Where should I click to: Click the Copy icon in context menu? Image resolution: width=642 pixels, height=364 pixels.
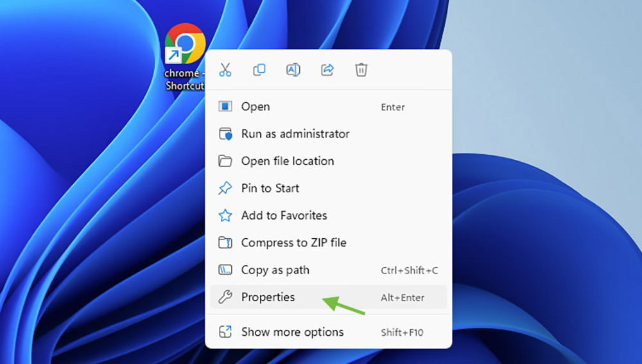(x=259, y=69)
